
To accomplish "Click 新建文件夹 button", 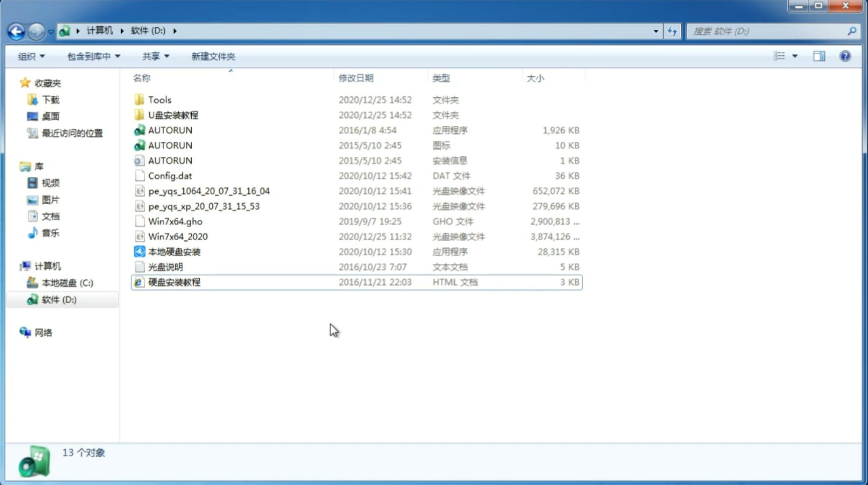I will coord(213,55).
